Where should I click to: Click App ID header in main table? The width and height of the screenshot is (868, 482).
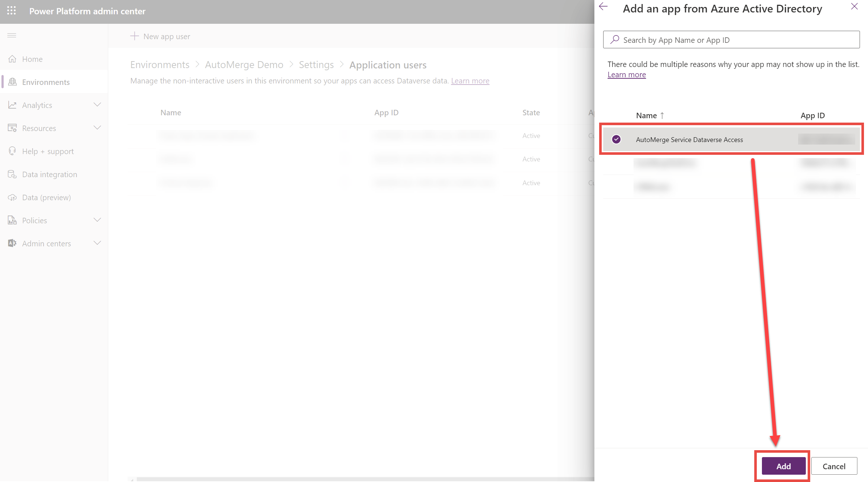click(x=386, y=113)
